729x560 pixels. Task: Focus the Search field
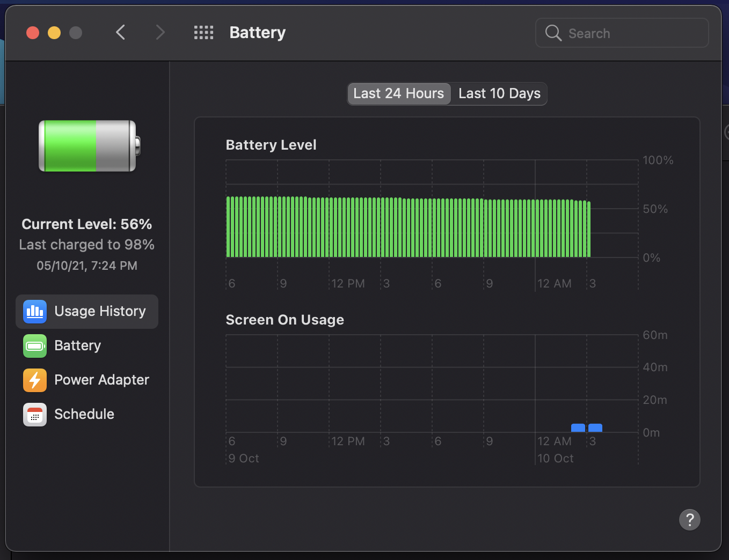[x=622, y=33]
